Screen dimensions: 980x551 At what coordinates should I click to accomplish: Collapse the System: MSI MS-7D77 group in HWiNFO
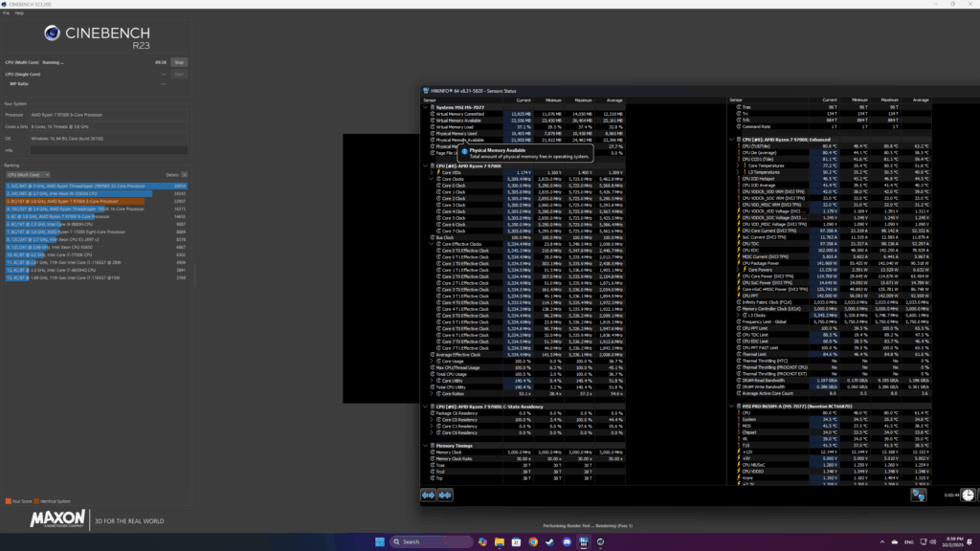(x=426, y=107)
